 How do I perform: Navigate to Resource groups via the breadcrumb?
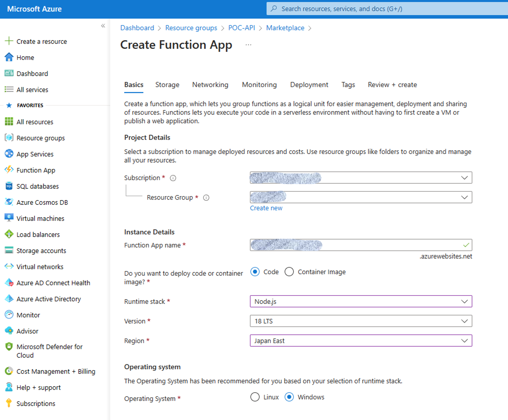191,28
